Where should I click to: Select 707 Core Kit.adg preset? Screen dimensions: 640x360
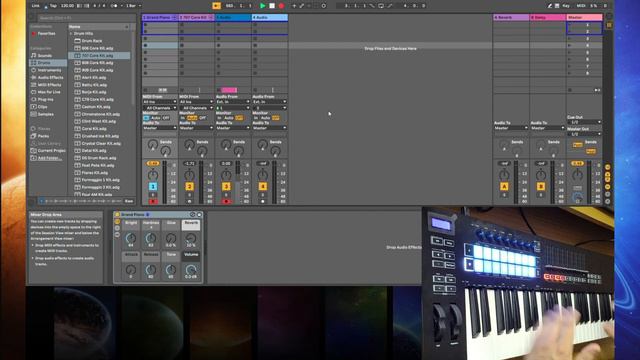pos(100,56)
